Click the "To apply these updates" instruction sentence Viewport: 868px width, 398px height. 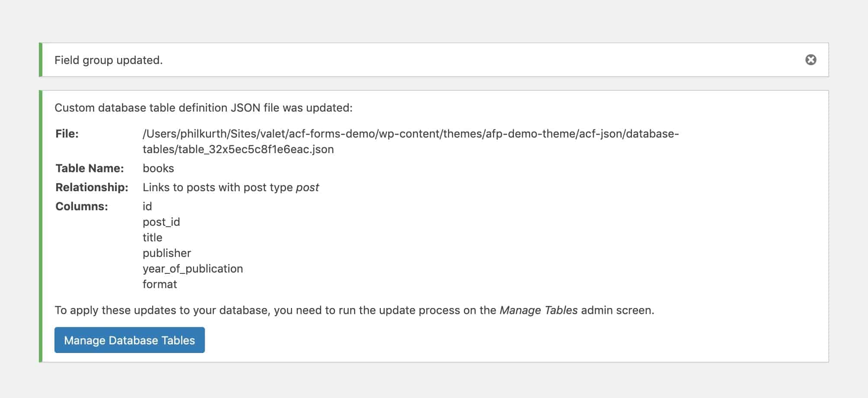[x=276, y=310]
